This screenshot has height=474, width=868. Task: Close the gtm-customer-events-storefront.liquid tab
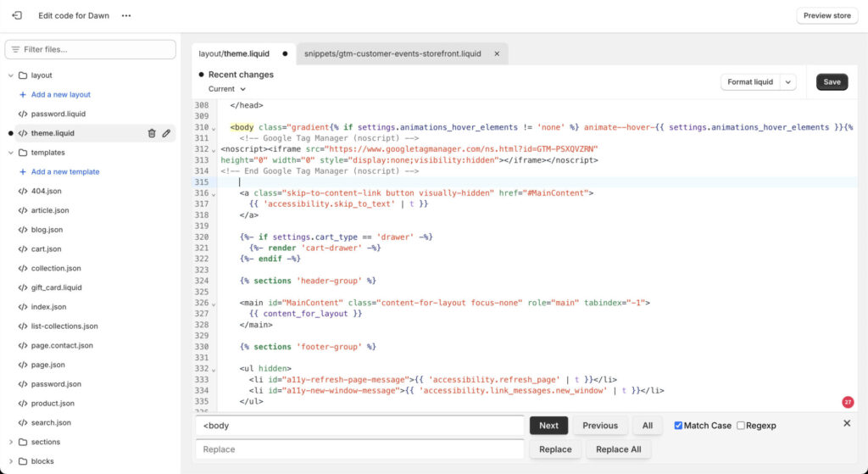[497, 53]
